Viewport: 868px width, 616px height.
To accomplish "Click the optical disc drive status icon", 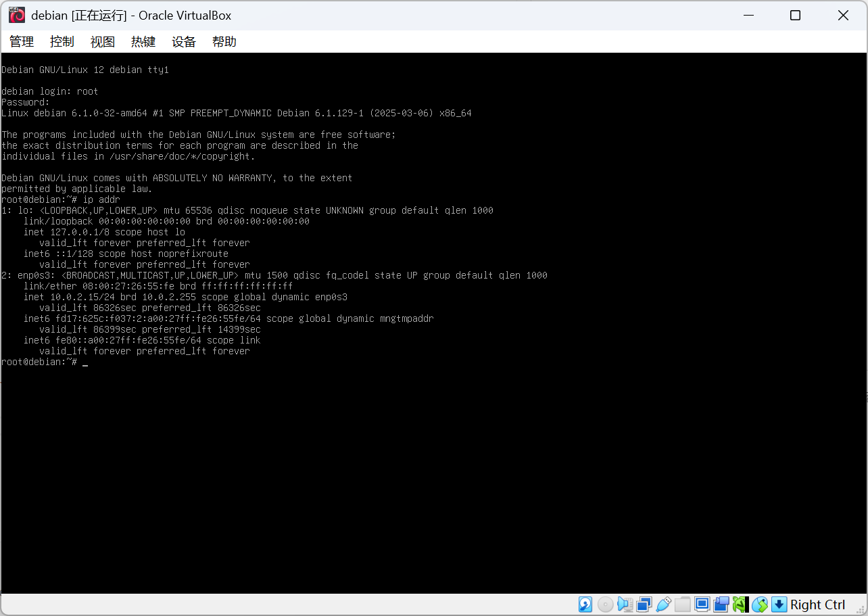I will [x=606, y=605].
